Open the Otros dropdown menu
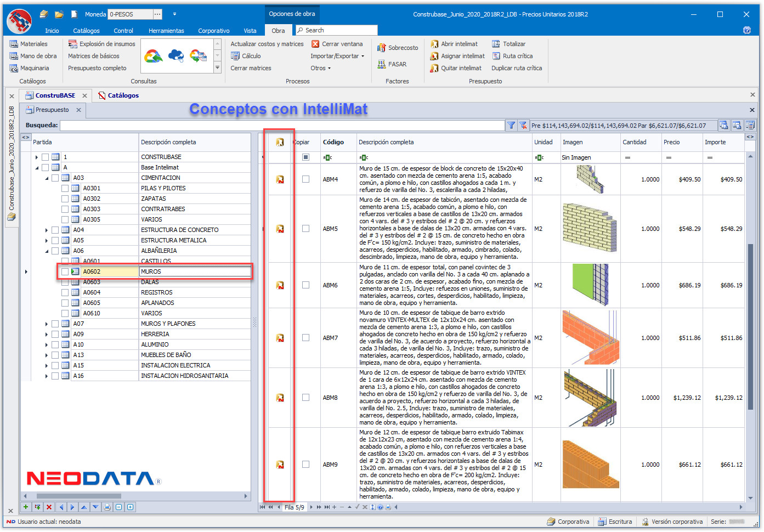The width and height of the screenshot is (764, 532). coord(321,68)
